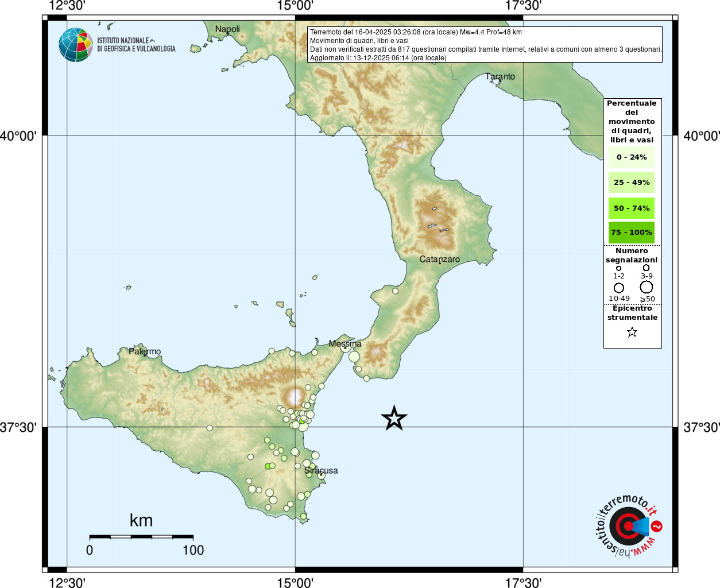The height and width of the screenshot is (588, 720).
Task: Click the Napoli city label
Action: click(x=227, y=29)
